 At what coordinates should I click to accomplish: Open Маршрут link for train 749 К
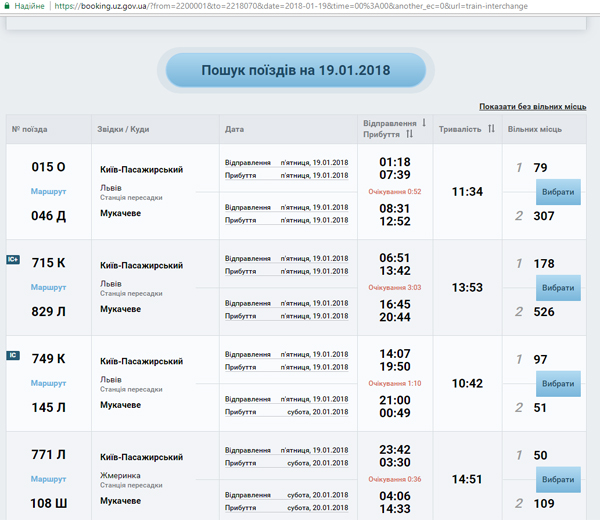pyautogui.click(x=48, y=383)
